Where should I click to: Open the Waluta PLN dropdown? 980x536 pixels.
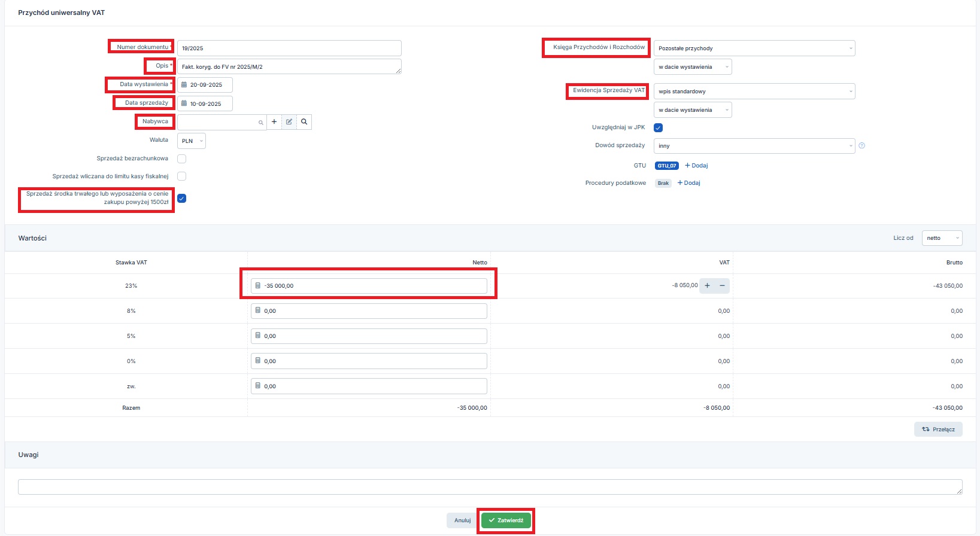click(192, 141)
